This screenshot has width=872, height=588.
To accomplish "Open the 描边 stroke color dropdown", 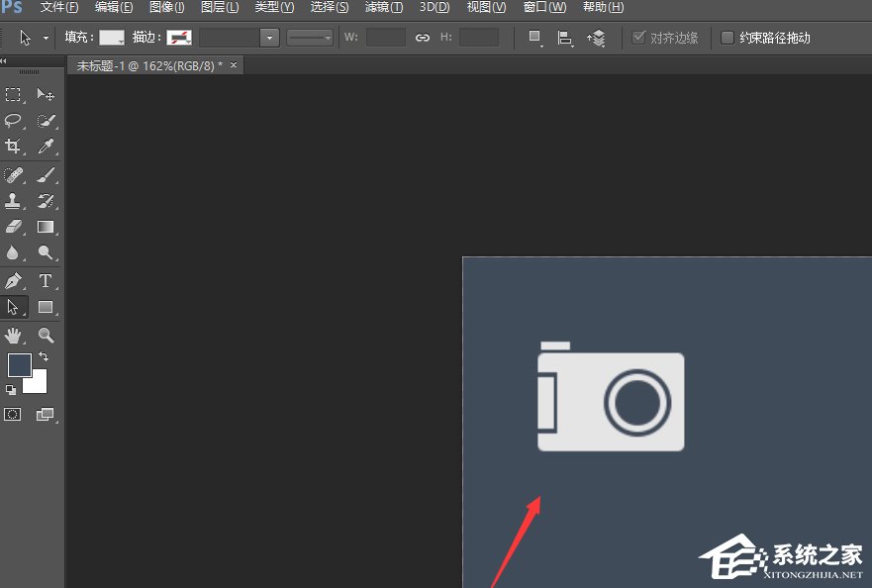I will [179, 38].
